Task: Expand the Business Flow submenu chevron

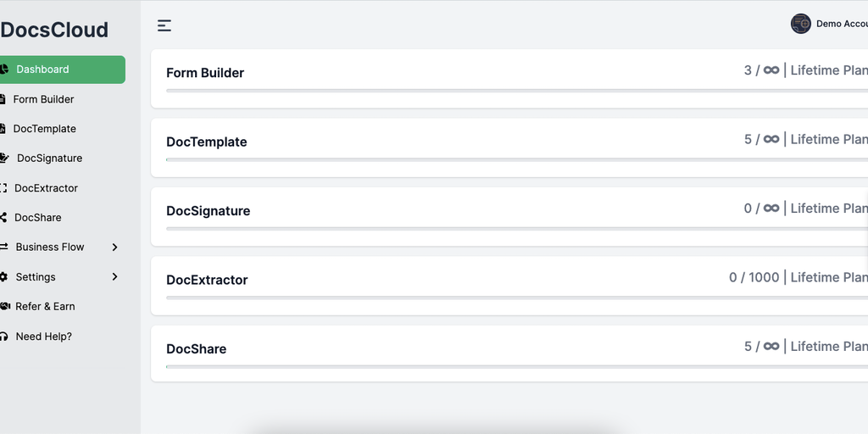Action: pyautogui.click(x=114, y=248)
